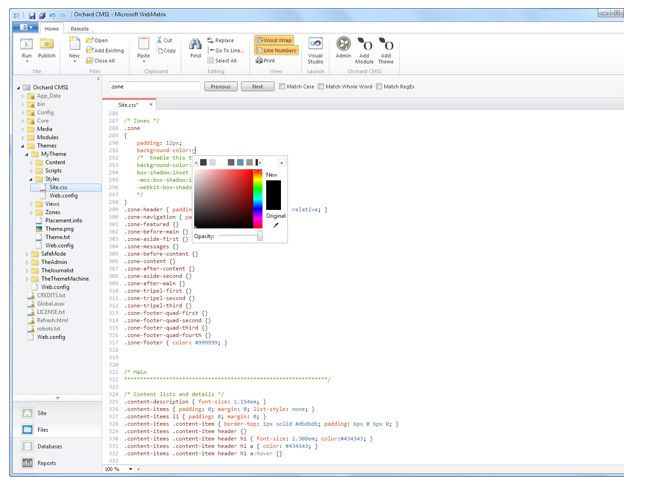This screenshot has height=486, width=646.
Task: Select Site.css in the file tree
Action: pos(58,187)
